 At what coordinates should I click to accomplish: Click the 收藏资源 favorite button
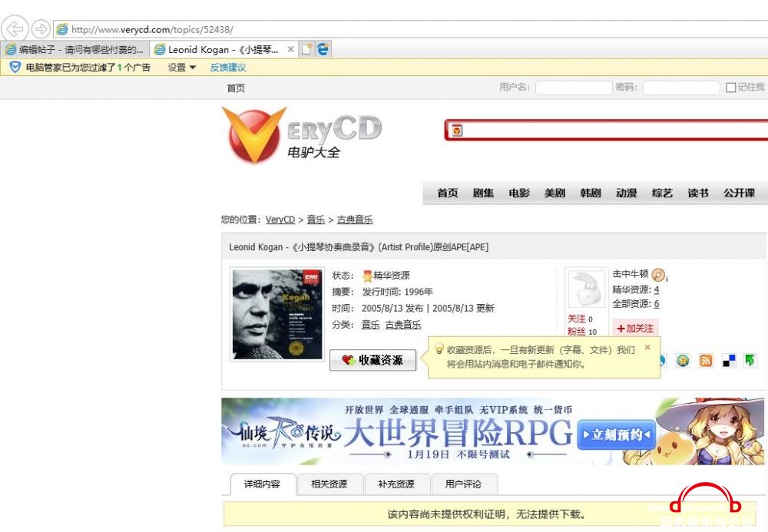372,360
